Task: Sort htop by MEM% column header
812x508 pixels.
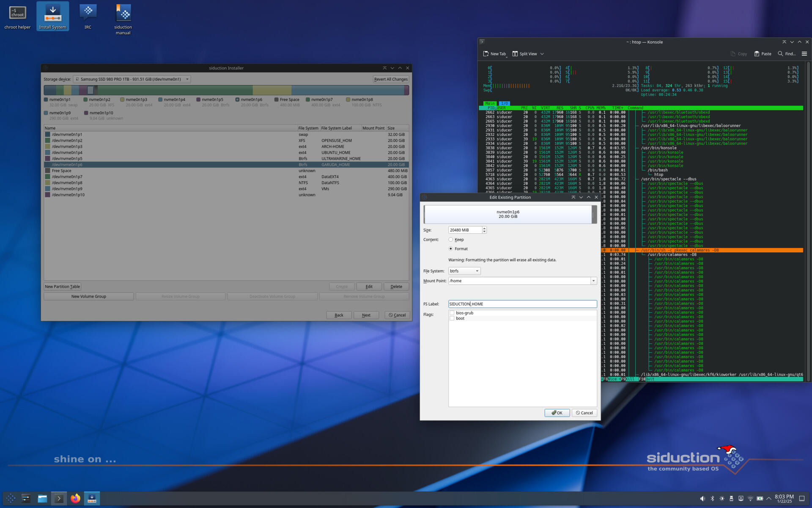Action: click(601, 108)
